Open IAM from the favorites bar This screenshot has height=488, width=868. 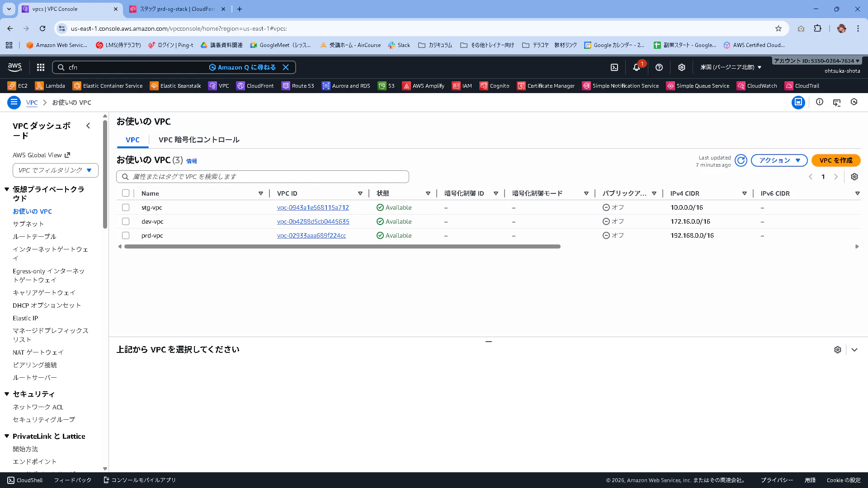(x=462, y=86)
